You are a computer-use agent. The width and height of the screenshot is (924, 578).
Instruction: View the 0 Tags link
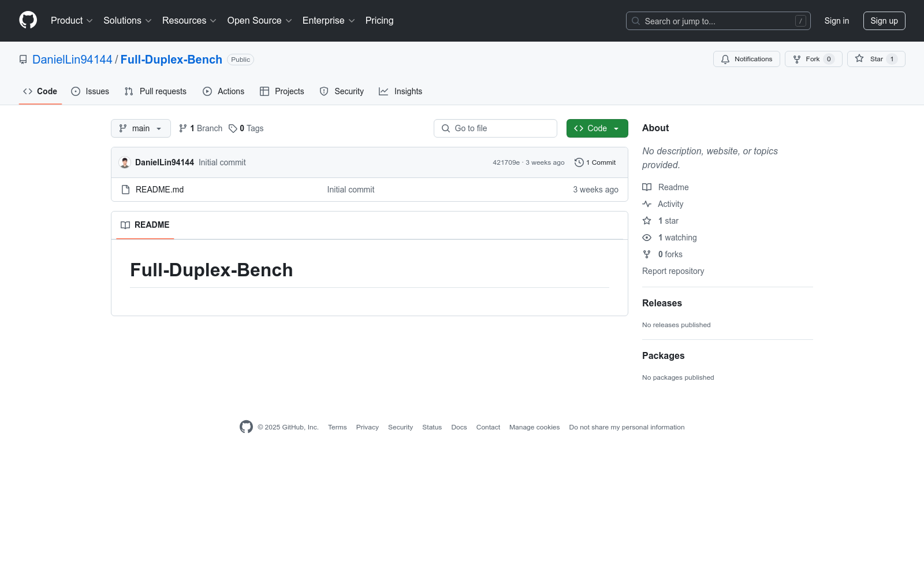tap(246, 128)
